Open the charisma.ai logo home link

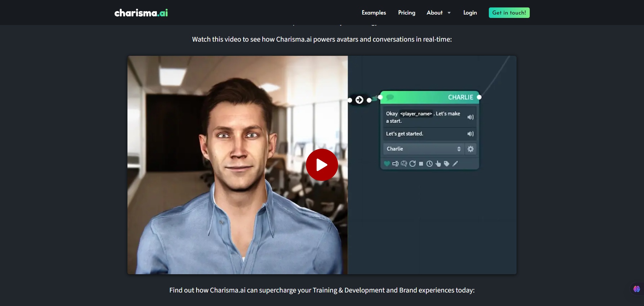pyautogui.click(x=141, y=13)
